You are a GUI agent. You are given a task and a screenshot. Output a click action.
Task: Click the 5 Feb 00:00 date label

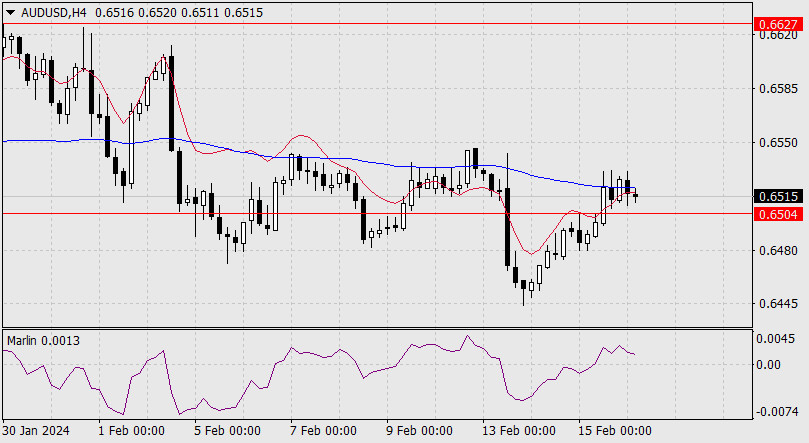coord(227,431)
